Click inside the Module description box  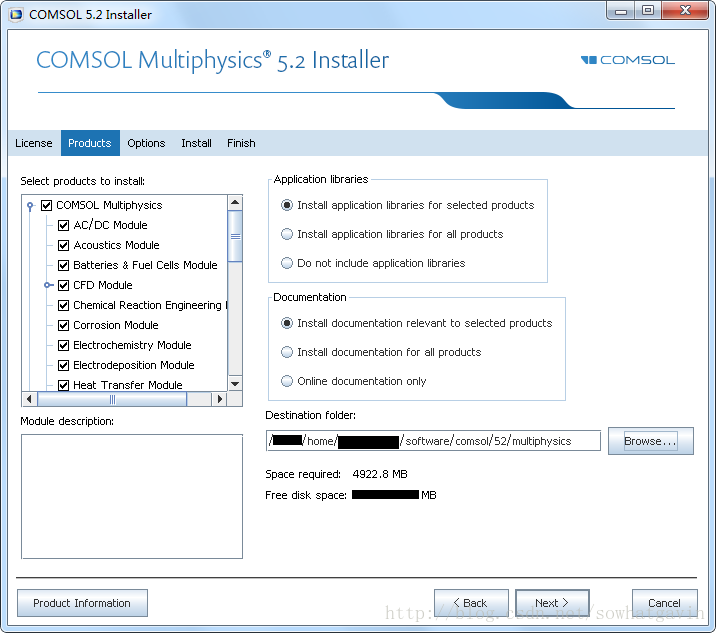tap(132, 496)
